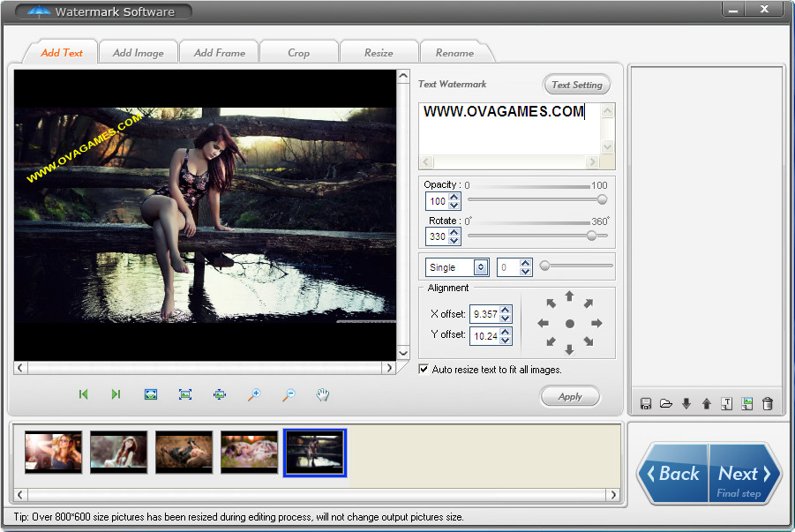Click Next Final step button
Image resolution: width=795 pixels, height=532 pixels.
(744, 474)
